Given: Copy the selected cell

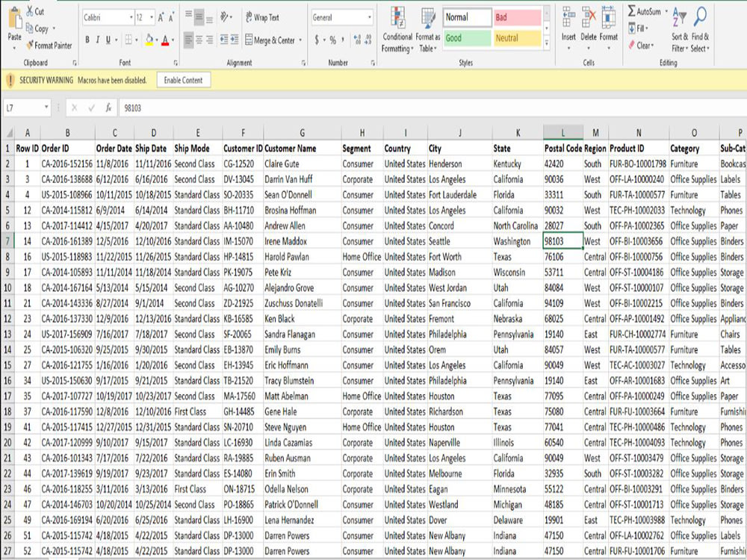Looking at the screenshot, I should click(x=37, y=28).
